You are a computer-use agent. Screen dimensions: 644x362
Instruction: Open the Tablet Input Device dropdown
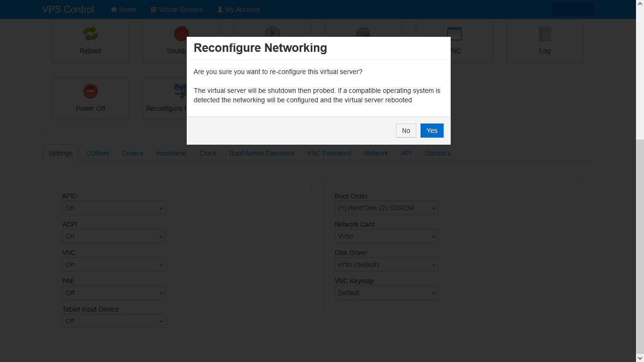pos(114,321)
